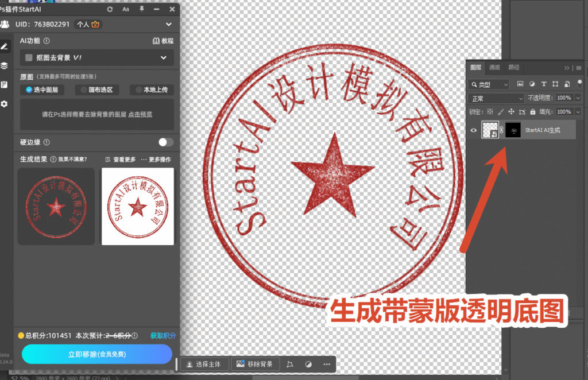Open the 类型 layer filter dropdown
The width and height of the screenshot is (588, 380).
[489, 84]
